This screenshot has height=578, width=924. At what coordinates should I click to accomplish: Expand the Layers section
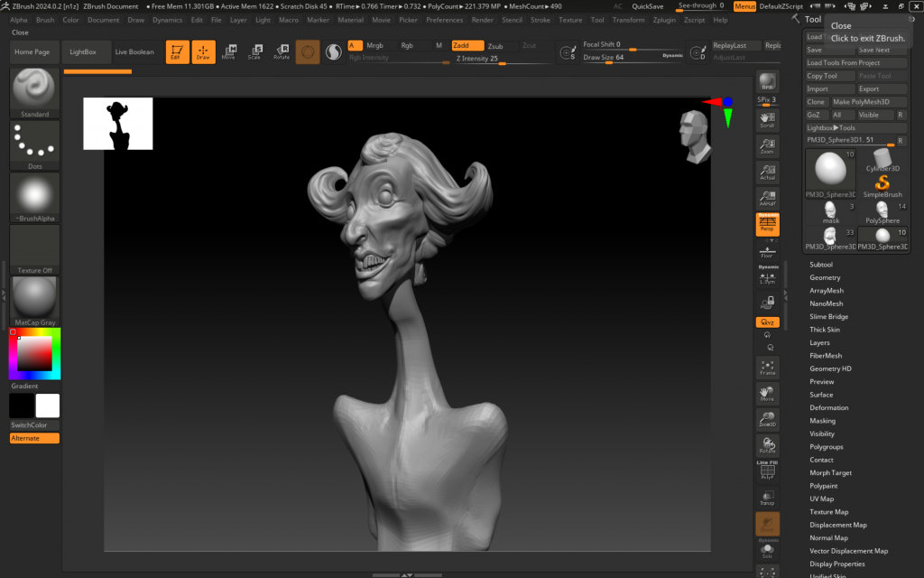pyautogui.click(x=819, y=342)
